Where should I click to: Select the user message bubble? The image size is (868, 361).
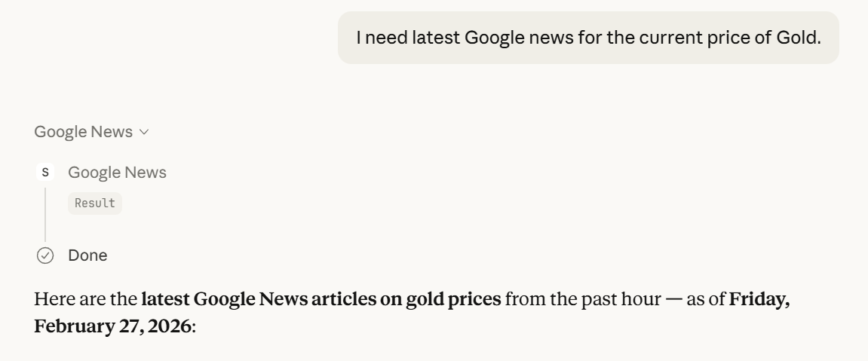tap(588, 38)
